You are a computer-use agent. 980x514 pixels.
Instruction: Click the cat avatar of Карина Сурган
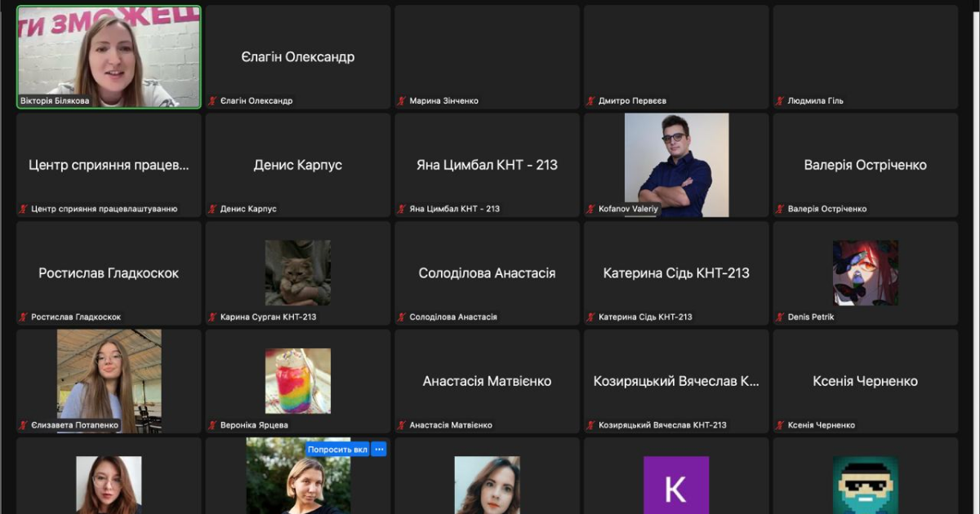[298, 273]
